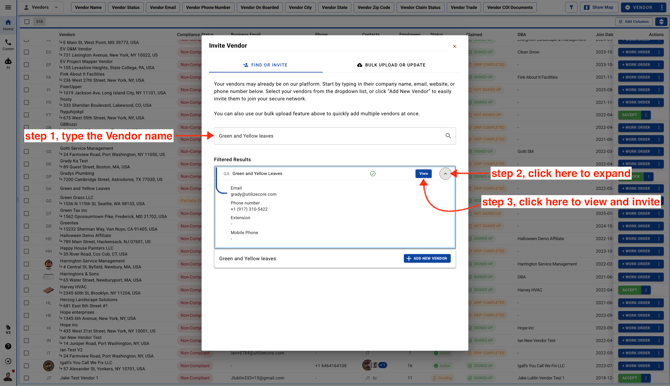Open three-dot menu on Jake Test Vendor Accept button
Viewport: 670px width, 386px height.
coord(646,378)
